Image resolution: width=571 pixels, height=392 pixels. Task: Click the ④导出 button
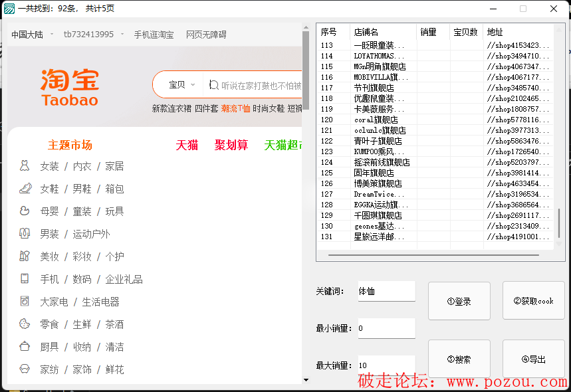point(534,359)
